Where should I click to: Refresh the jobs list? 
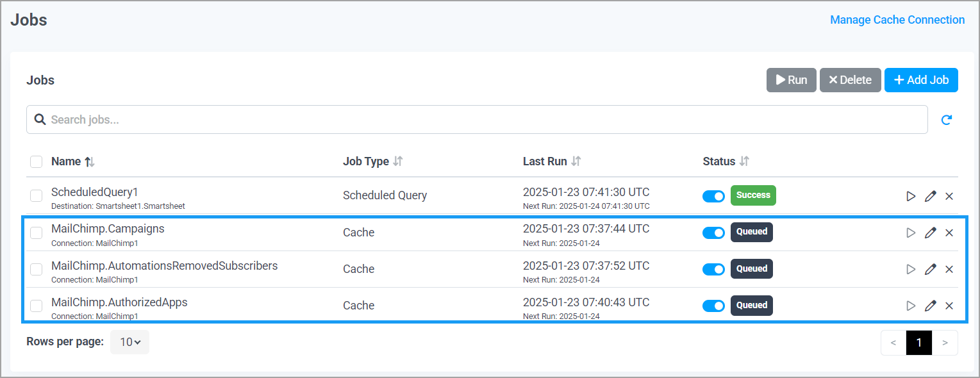(x=947, y=119)
